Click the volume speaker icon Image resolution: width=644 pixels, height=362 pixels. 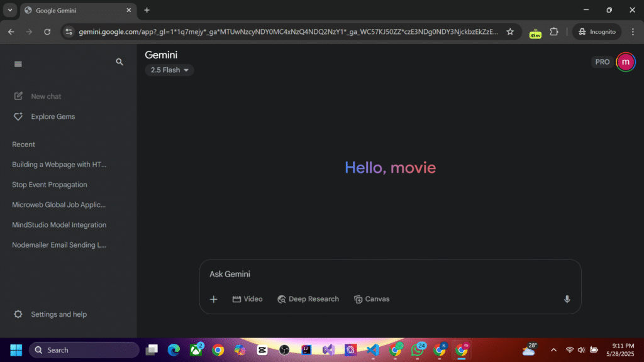[581, 350]
